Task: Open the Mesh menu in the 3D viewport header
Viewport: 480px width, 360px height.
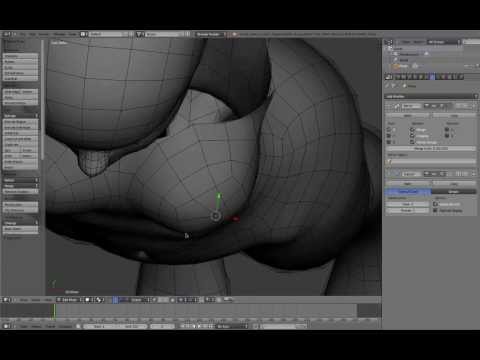Action: coord(48,300)
